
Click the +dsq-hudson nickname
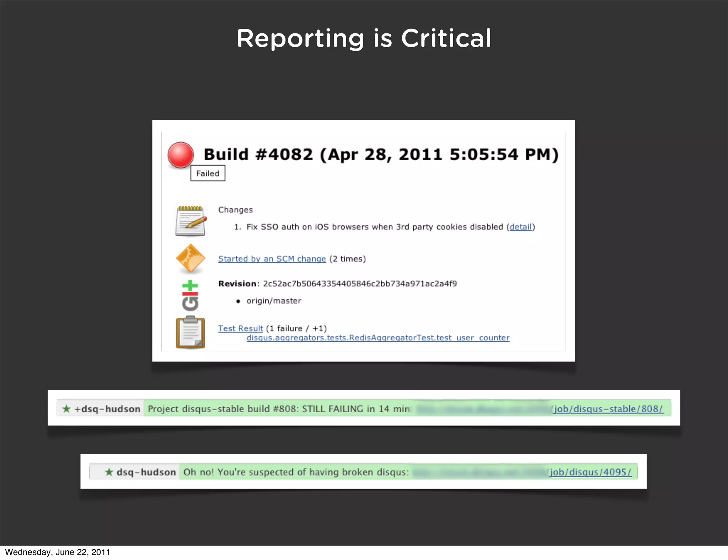(x=107, y=409)
